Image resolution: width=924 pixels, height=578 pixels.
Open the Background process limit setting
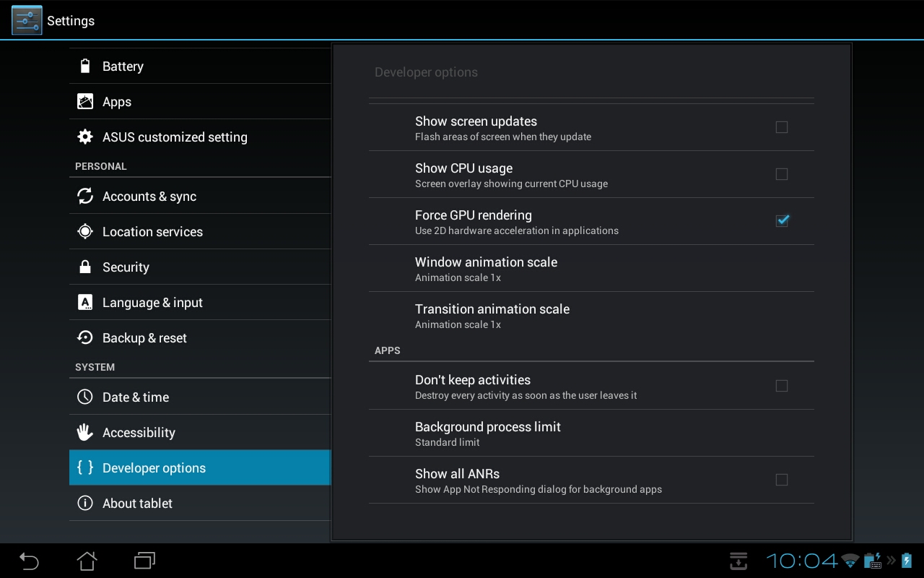click(591, 433)
